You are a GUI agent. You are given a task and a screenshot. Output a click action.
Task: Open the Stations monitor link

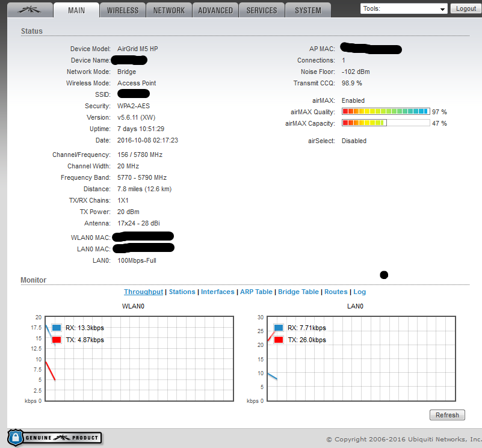point(182,292)
